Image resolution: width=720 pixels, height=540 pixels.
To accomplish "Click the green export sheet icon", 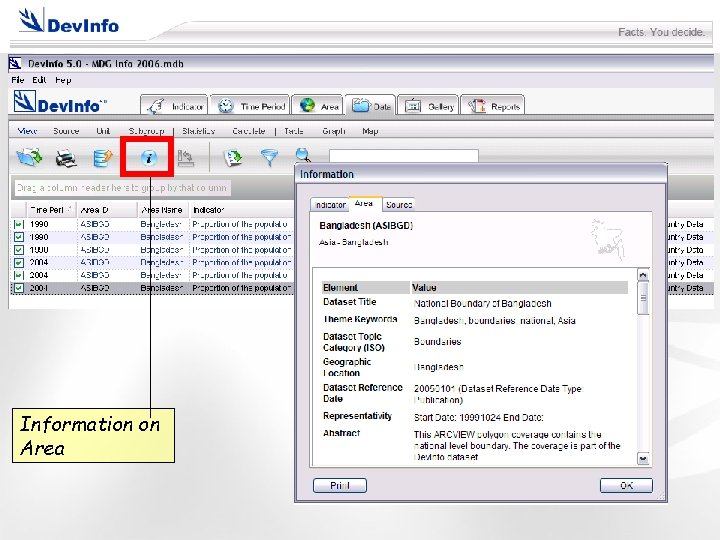I will tap(233, 158).
